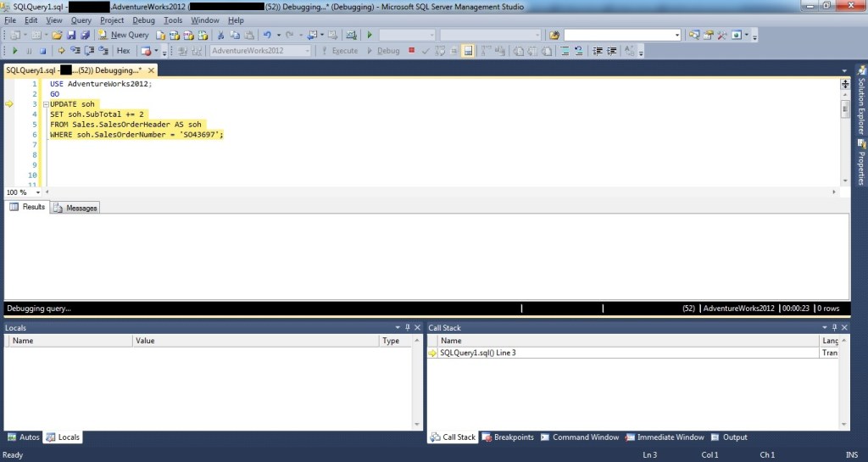868x462 pixels.
Task: Open the Window menu
Action: pyautogui.click(x=205, y=20)
